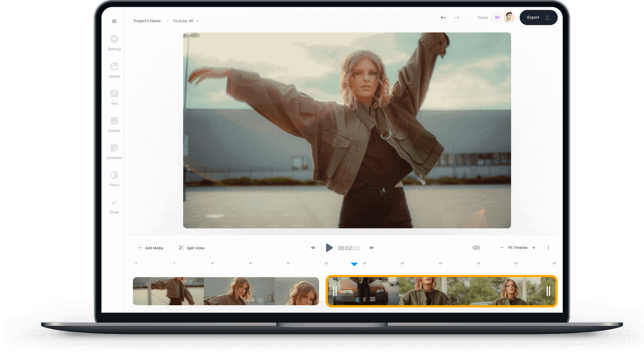Image resolution: width=644 pixels, height=355 pixels.
Task: Click the video preview canvas
Action: click(347, 130)
